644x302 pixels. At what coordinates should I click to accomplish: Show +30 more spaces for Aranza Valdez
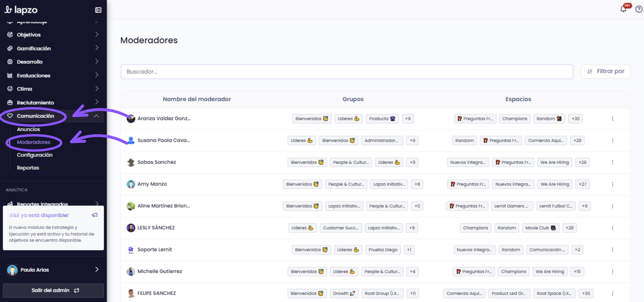coord(575,119)
